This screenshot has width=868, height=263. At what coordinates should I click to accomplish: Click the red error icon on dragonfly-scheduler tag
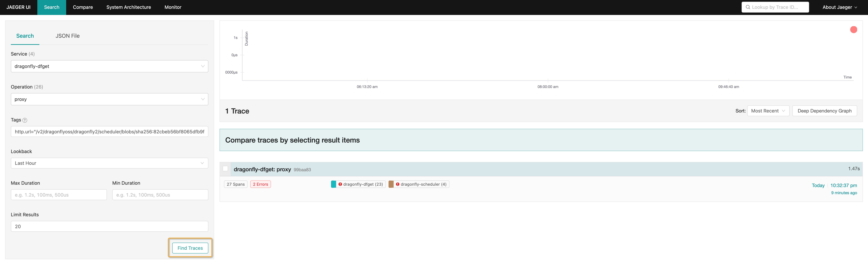coord(398,184)
